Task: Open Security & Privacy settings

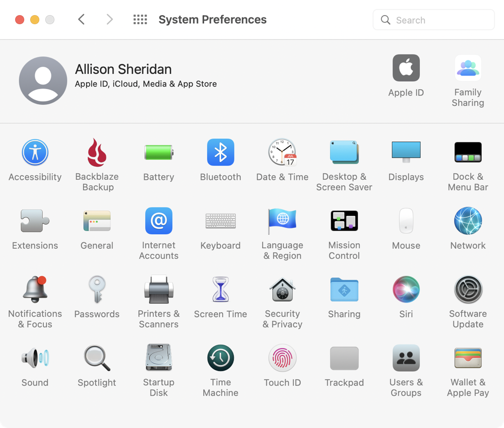Action: [x=282, y=290]
